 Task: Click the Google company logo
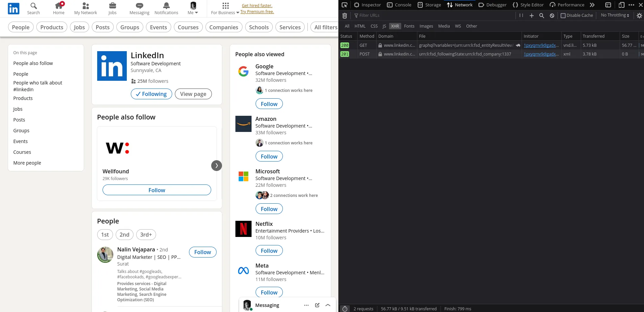[243, 71]
